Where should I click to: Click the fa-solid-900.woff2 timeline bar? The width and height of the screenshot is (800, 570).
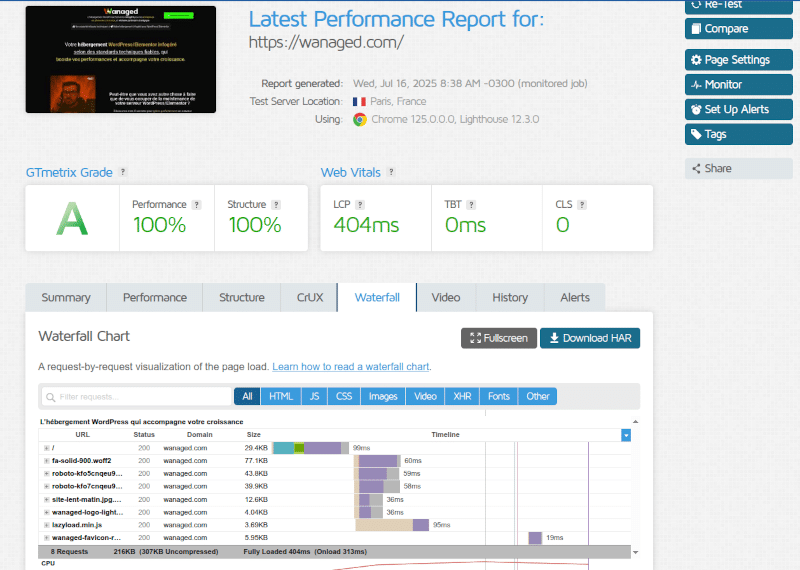tap(378, 461)
